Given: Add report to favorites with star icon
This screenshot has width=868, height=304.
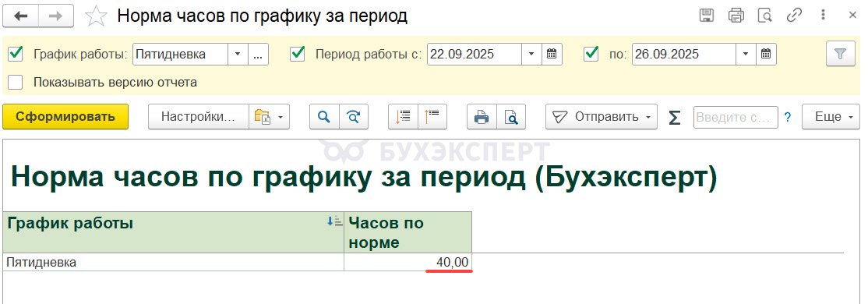Looking at the screenshot, I should pyautogui.click(x=96, y=16).
